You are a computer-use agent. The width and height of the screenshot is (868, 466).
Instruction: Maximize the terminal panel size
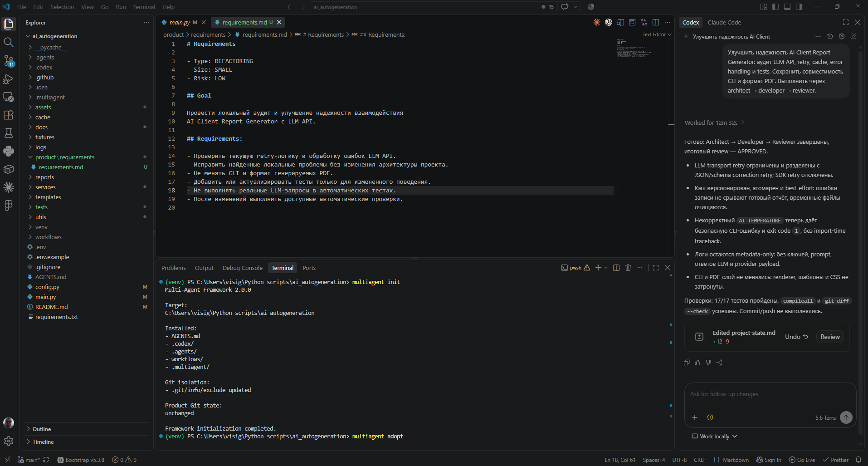[656, 268]
